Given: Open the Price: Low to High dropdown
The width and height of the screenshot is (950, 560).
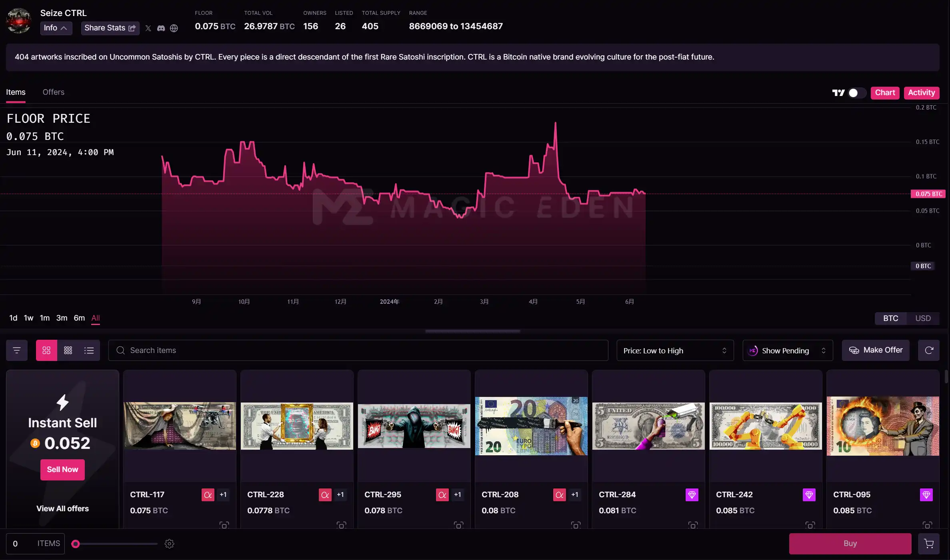Looking at the screenshot, I should click(675, 351).
